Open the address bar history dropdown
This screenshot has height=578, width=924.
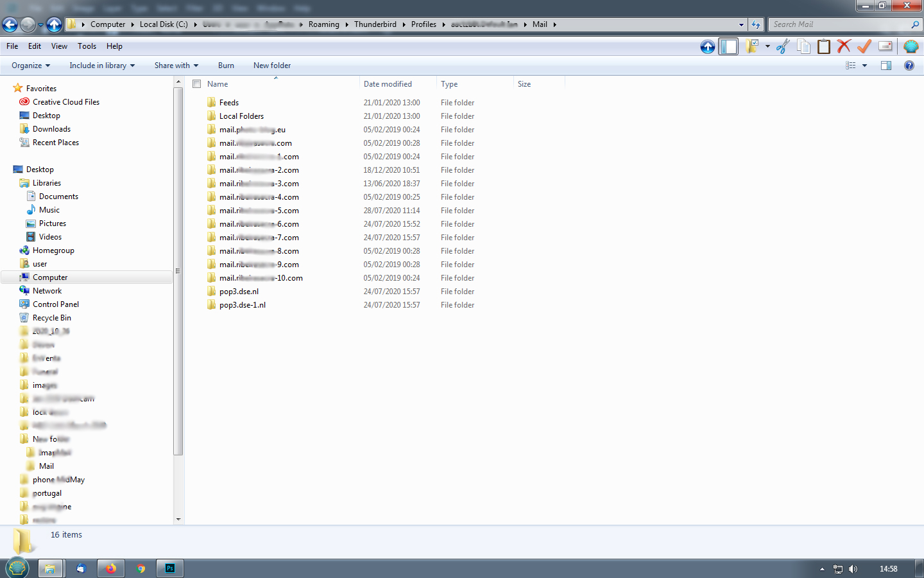coord(741,24)
